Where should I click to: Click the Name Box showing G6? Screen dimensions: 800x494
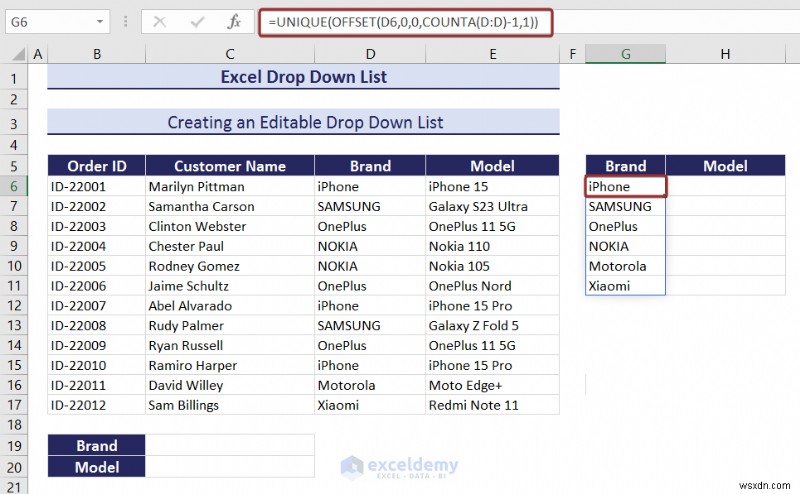(57, 22)
